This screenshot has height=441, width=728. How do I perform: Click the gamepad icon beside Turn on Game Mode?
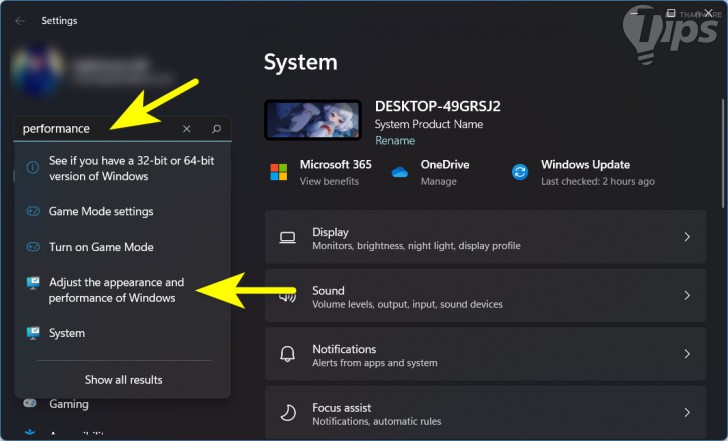32,246
